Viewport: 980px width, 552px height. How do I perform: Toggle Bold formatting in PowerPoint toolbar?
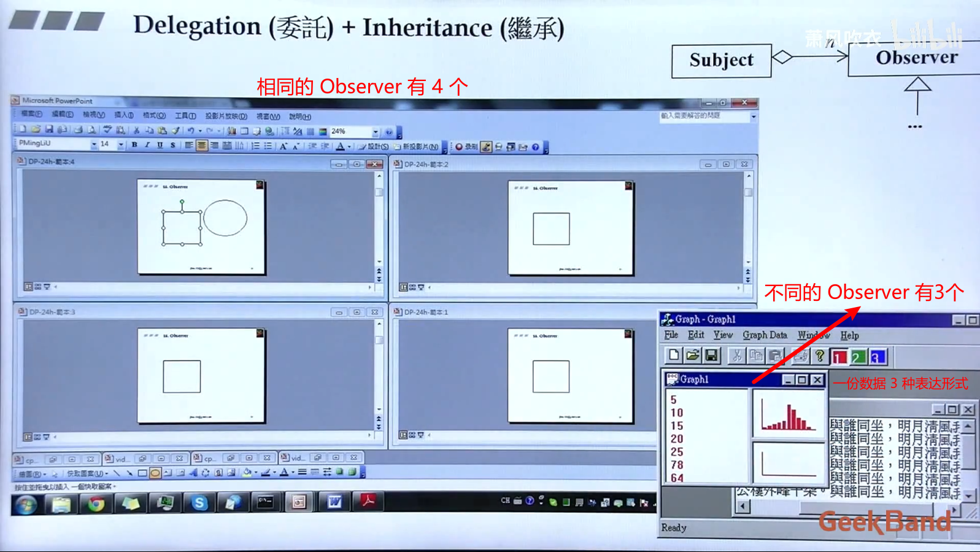[x=134, y=146]
